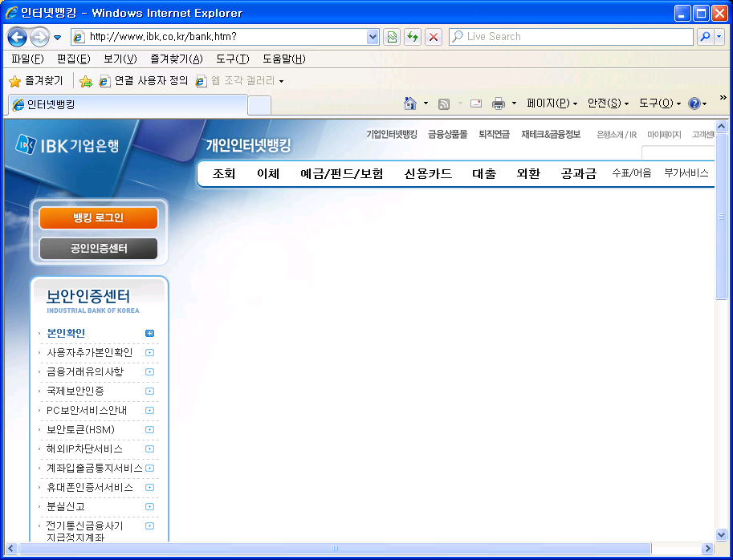Select the 예금/펀드/보험 navigation menu
This screenshot has width=733, height=560.
click(x=342, y=174)
